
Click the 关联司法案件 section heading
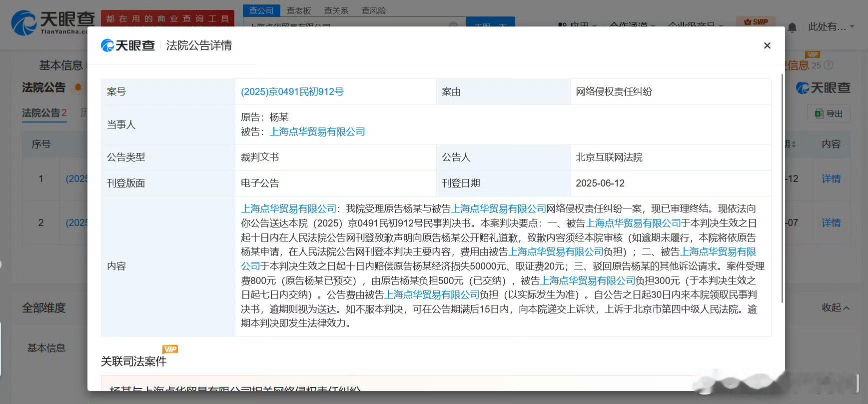[133, 361]
